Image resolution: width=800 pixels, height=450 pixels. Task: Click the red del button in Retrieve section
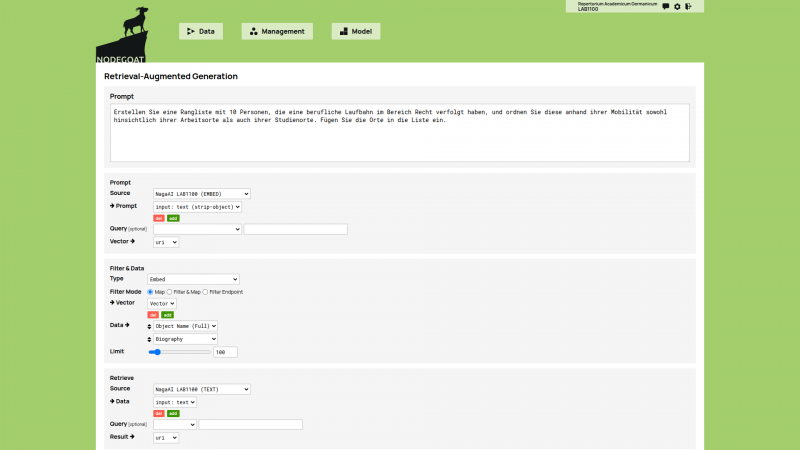(x=159, y=413)
